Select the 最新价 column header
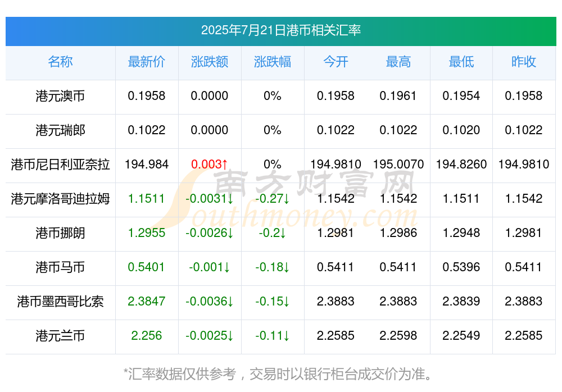This screenshot has height=392, width=562. [x=146, y=62]
